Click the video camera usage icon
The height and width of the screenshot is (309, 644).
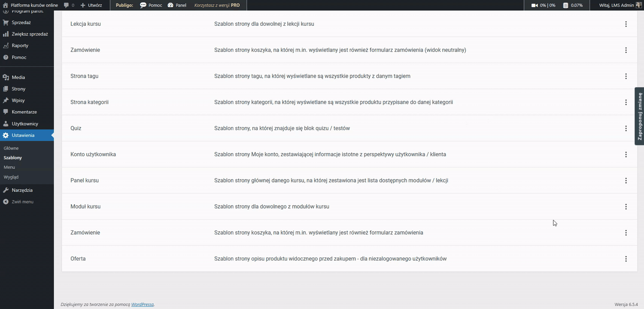[x=535, y=5]
